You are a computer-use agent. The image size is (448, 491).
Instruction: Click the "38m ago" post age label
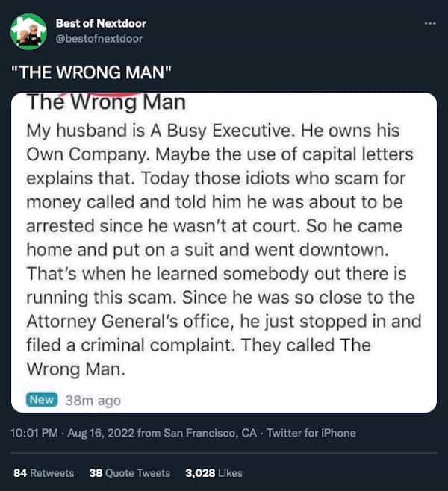[x=93, y=400]
